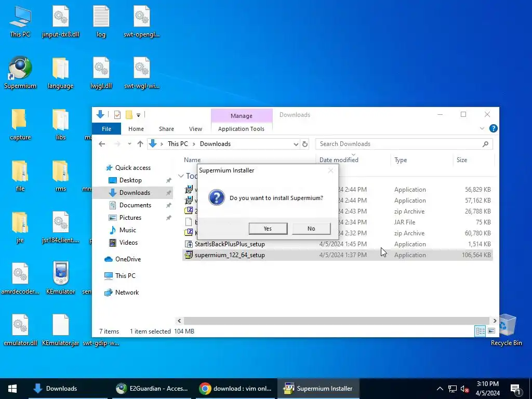Sort by Date modified column
Screen dimensions: 532x399
pyautogui.click(x=339, y=160)
